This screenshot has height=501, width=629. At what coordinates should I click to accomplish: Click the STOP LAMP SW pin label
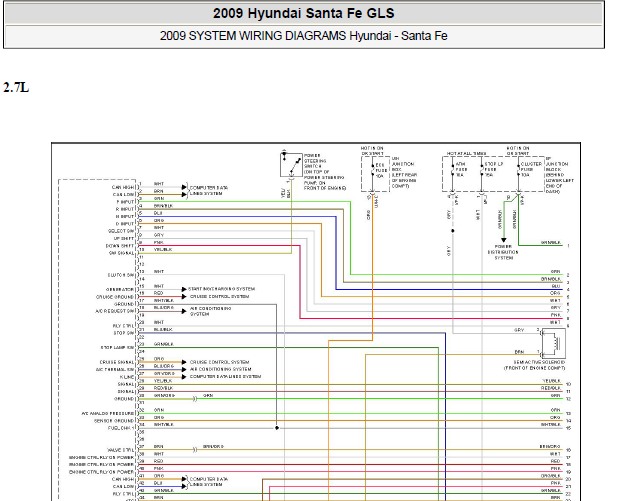[118, 347]
